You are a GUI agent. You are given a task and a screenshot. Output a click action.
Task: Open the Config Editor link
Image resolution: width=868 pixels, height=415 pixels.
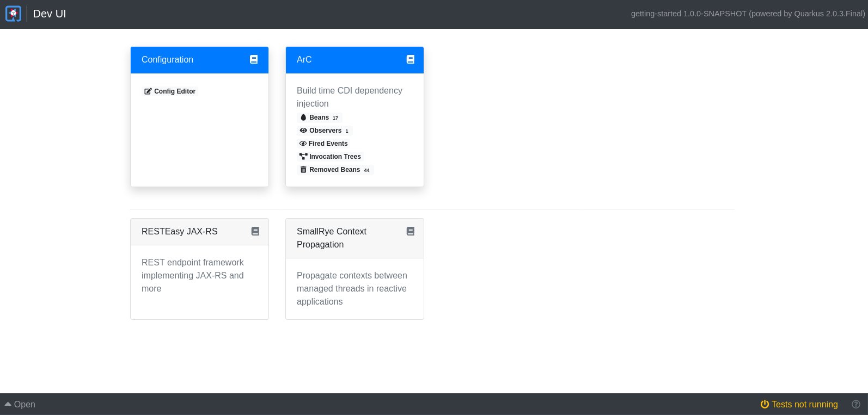pyautogui.click(x=174, y=91)
